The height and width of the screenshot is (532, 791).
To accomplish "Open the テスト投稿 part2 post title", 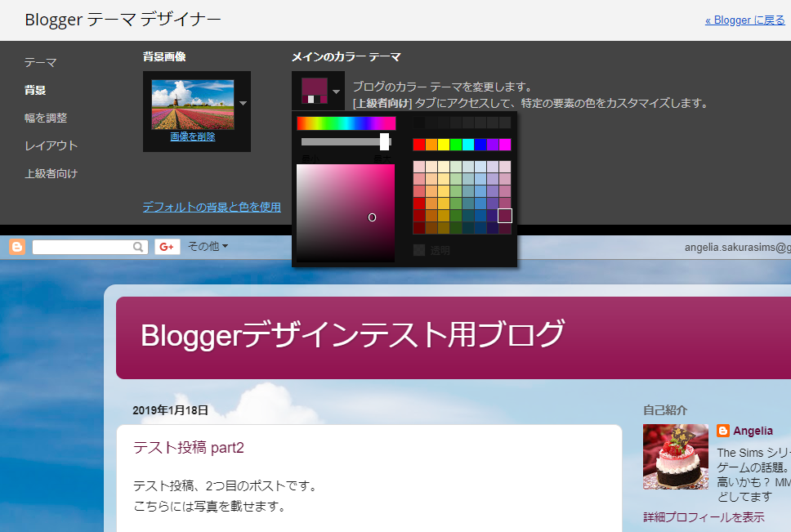I will pos(189,447).
